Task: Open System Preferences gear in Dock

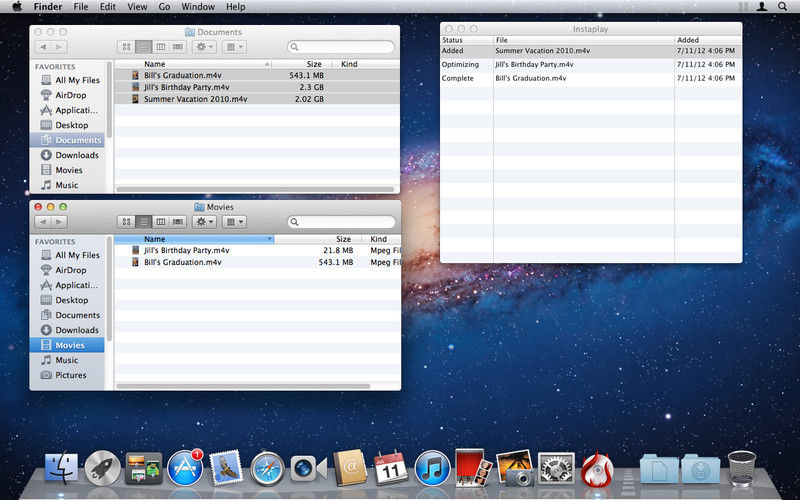Action: [556, 468]
